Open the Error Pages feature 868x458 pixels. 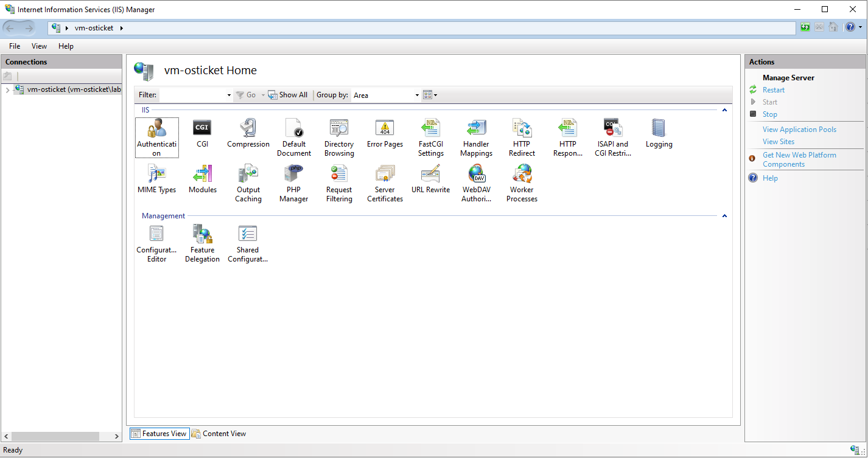[x=385, y=133]
